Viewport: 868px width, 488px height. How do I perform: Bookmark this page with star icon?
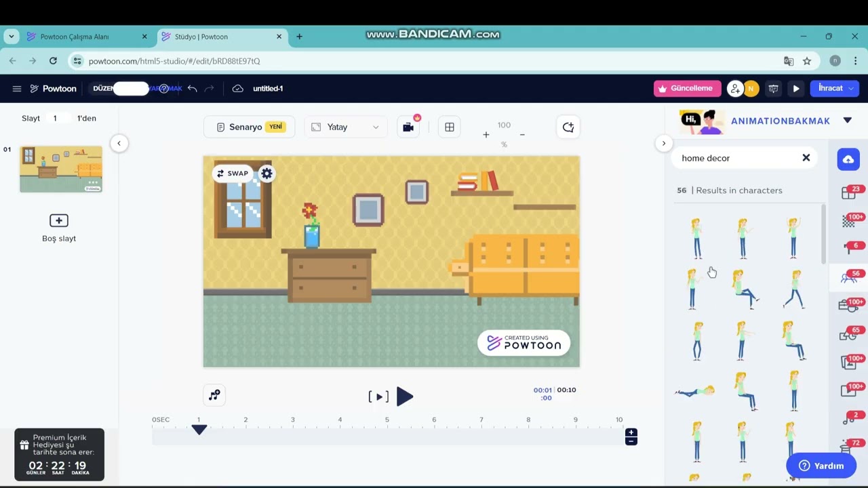[807, 61]
